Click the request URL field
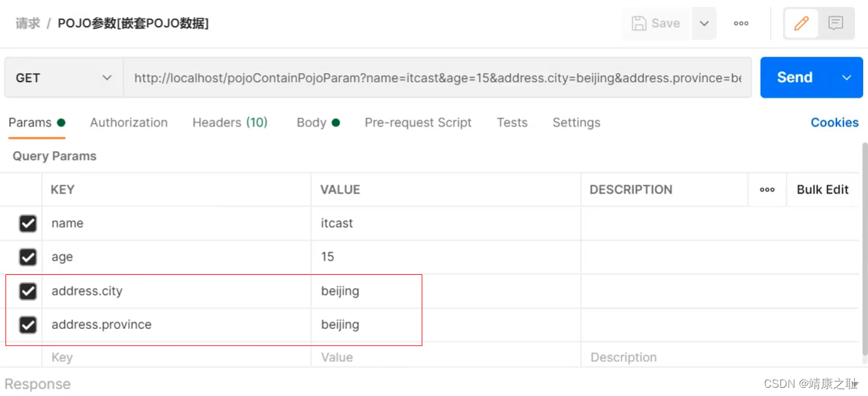 [437, 78]
